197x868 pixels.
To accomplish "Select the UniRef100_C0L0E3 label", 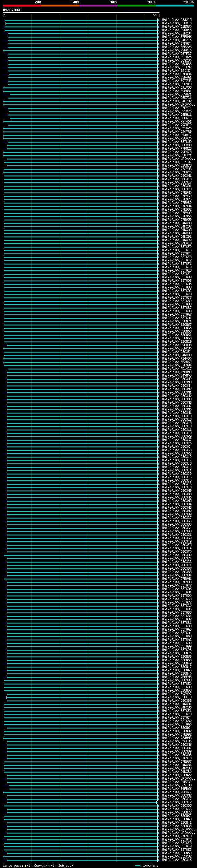I will point(177,243).
